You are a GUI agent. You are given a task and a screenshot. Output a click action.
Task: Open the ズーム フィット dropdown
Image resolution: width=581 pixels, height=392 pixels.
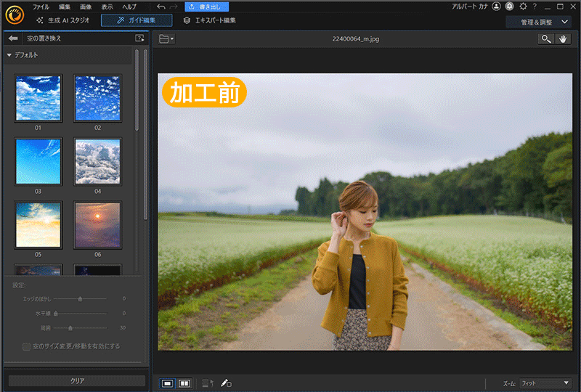pyautogui.click(x=546, y=383)
